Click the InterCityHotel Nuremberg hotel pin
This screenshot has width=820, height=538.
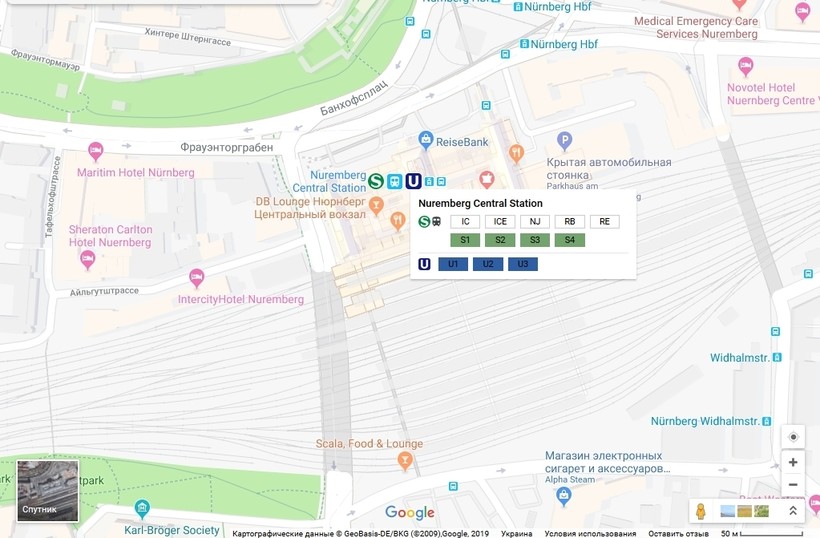tap(196, 277)
